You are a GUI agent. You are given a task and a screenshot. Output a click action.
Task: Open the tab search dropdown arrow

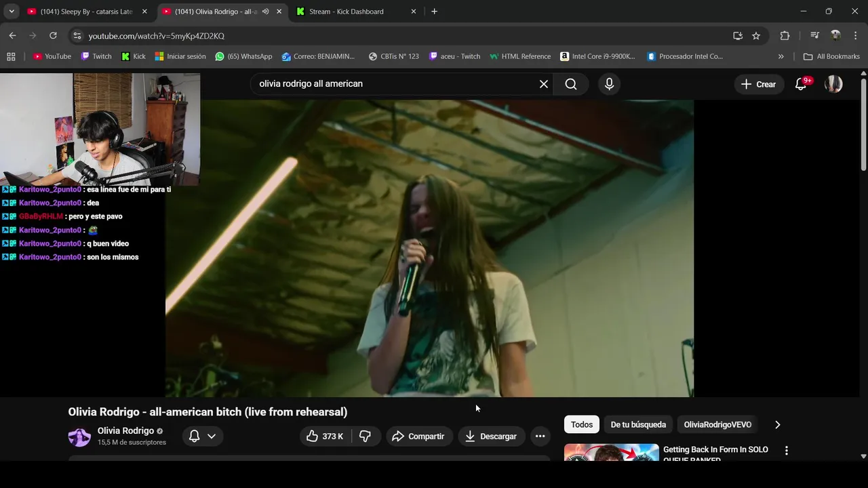[12, 12]
